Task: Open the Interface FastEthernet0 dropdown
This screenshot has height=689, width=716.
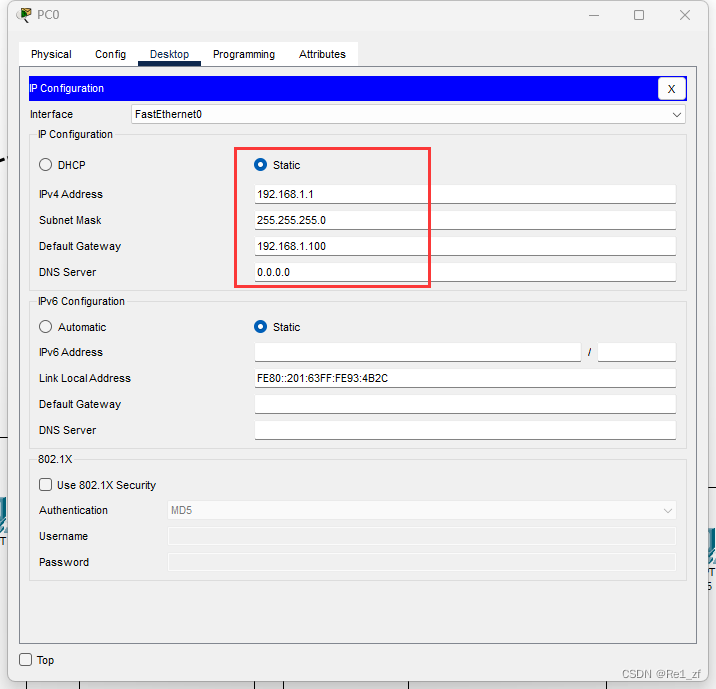Action: click(408, 114)
